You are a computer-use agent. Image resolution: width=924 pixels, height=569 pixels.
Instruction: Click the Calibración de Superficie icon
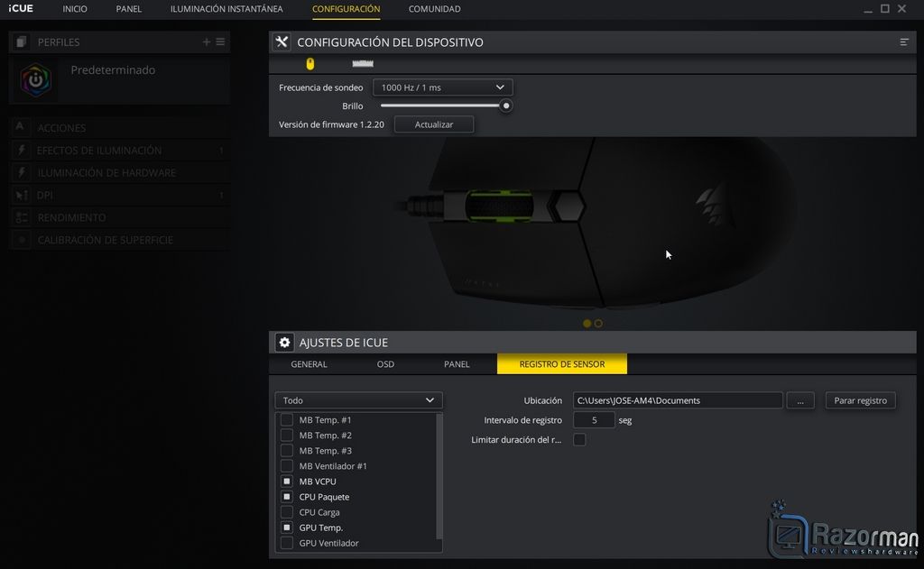[22, 240]
